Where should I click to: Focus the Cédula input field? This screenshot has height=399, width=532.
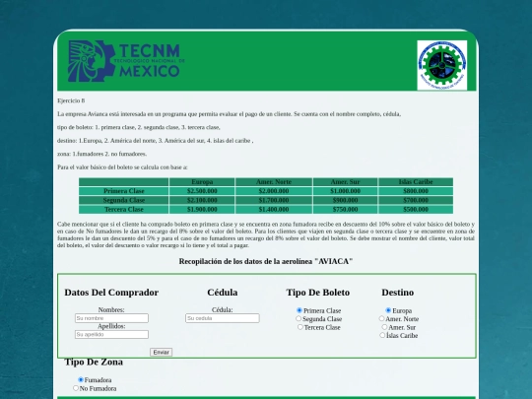tap(223, 318)
